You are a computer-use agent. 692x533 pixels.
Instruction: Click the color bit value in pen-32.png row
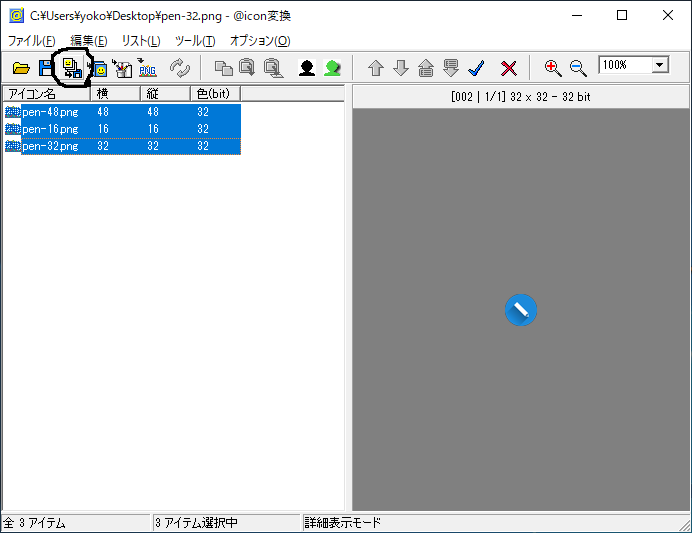coord(203,146)
